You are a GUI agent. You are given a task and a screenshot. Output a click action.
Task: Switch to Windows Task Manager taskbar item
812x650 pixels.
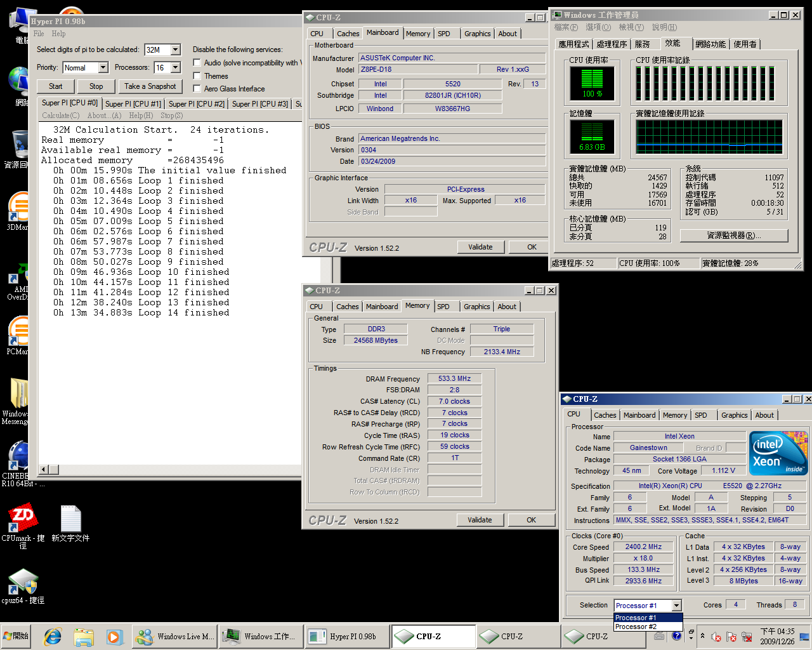260,636
